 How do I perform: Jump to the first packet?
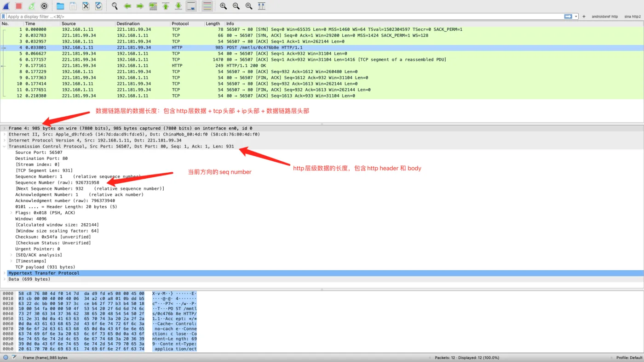tap(166, 6)
